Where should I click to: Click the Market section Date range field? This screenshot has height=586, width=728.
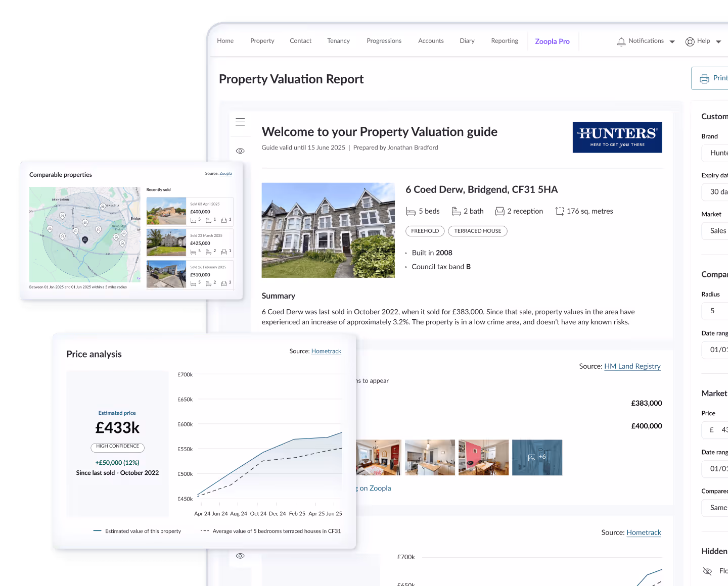point(715,469)
